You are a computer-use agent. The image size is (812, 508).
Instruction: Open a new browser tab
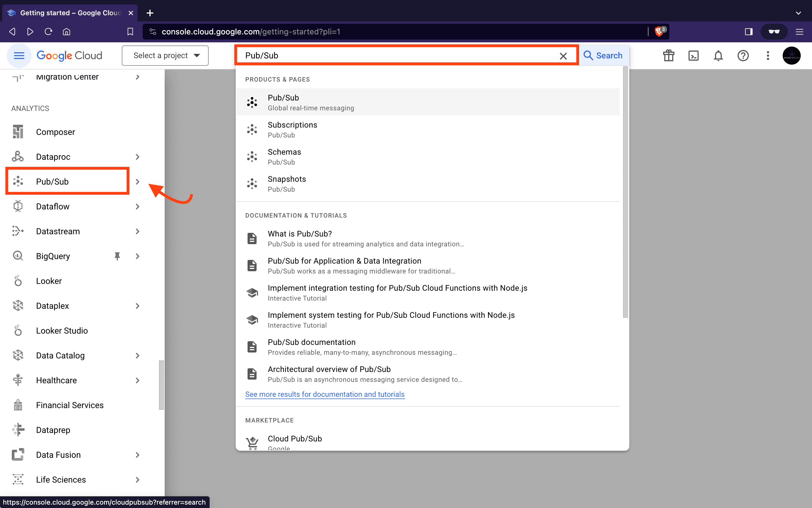[150, 13]
